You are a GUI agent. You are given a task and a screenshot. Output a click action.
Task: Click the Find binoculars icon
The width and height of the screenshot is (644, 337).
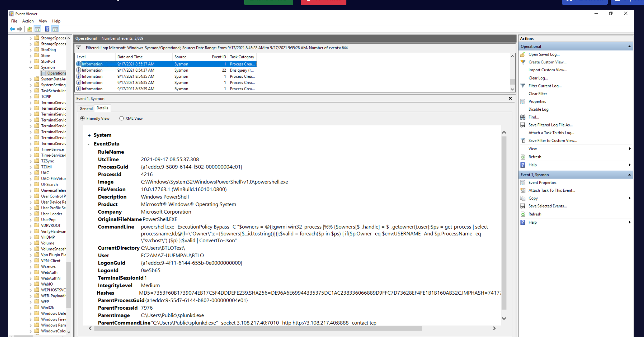(x=523, y=117)
